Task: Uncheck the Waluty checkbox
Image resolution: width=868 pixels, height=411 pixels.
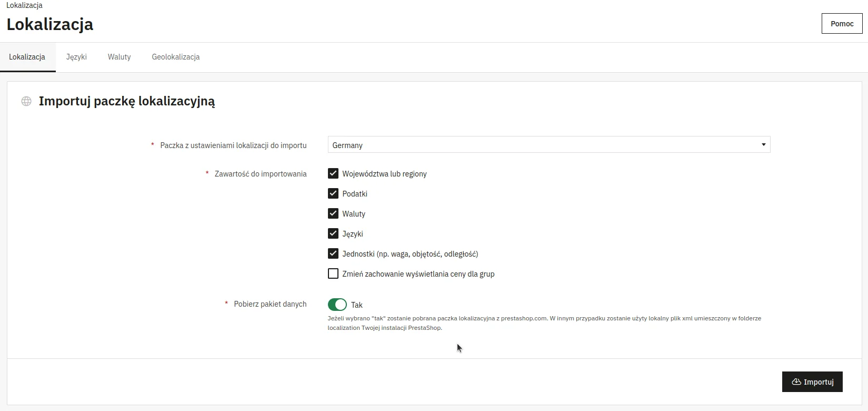Action: tap(333, 213)
